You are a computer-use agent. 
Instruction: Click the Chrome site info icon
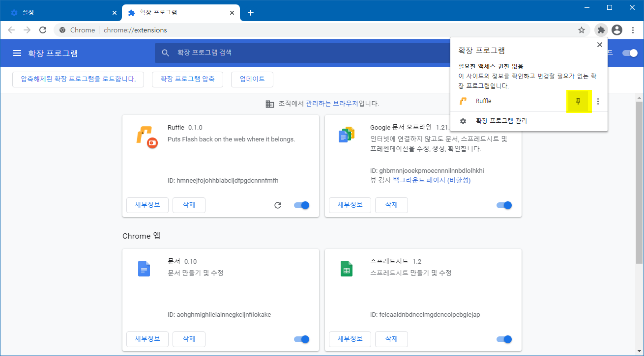[x=62, y=30]
